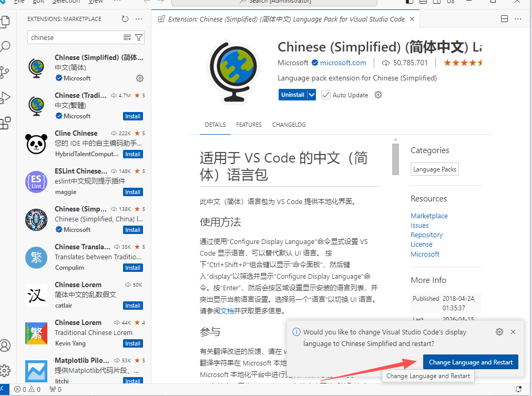Click the ESLint Chinese purple icon
532x396 pixels.
(x=36, y=182)
